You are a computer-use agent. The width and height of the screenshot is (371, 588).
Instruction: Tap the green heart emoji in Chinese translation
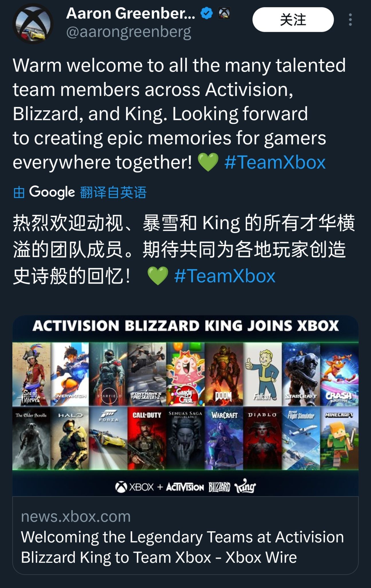[158, 276]
